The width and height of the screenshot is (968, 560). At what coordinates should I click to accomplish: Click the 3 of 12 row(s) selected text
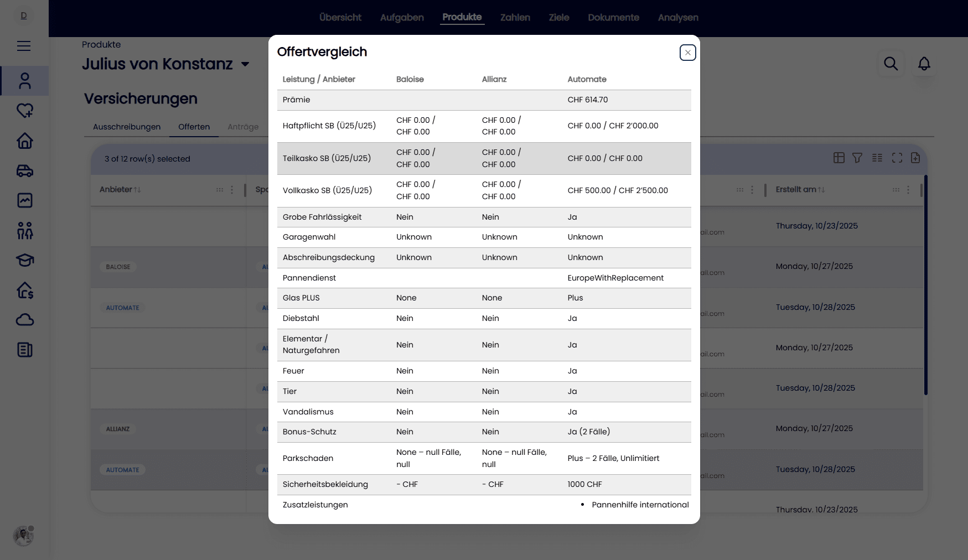click(x=147, y=159)
